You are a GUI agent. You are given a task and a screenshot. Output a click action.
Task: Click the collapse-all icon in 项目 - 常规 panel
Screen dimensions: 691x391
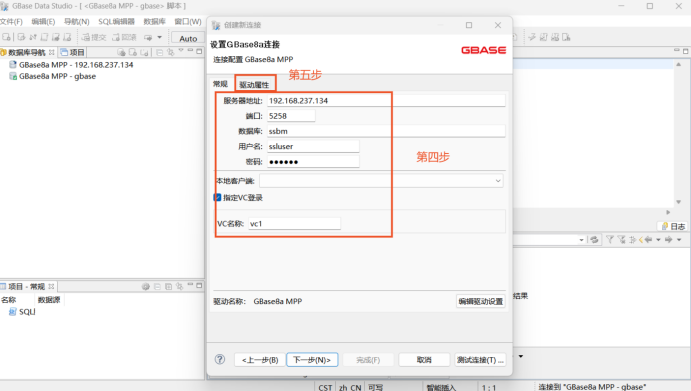(x=157, y=287)
